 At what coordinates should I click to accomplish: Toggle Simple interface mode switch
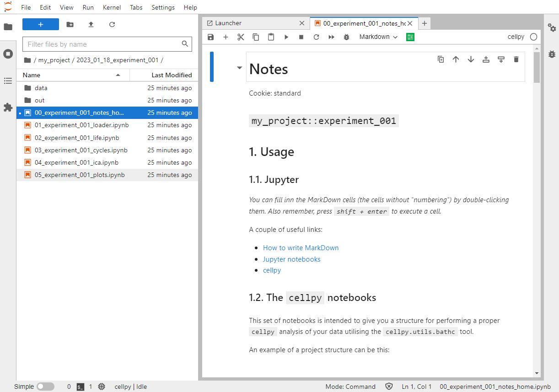click(45, 387)
